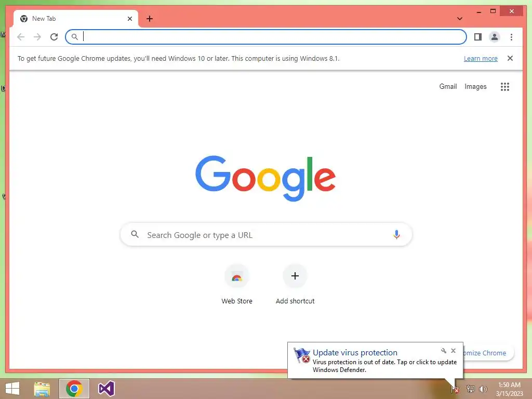532x399 pixels.
Task: Open Action Center flag tray icon
Action: point(455,389)
